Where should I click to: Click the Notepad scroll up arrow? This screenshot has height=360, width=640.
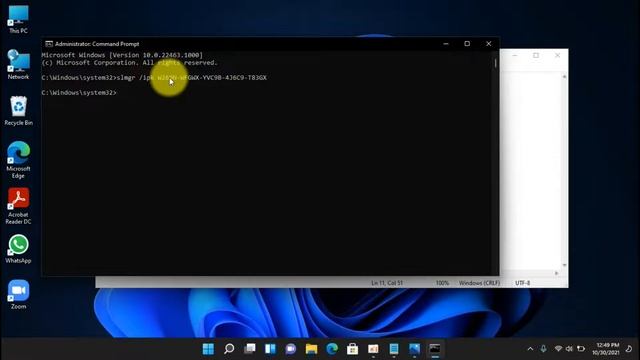pyautogui.click(x=564, y=77)
